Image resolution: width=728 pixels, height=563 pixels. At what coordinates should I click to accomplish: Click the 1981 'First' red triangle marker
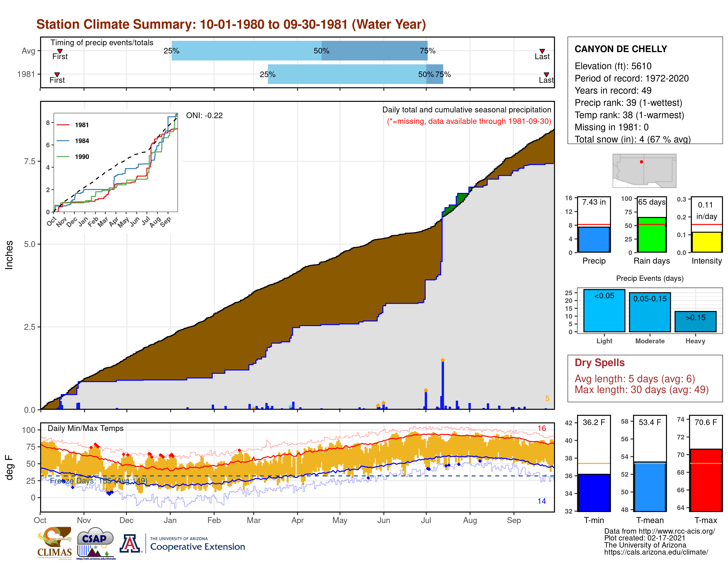(x=57, y=74)
